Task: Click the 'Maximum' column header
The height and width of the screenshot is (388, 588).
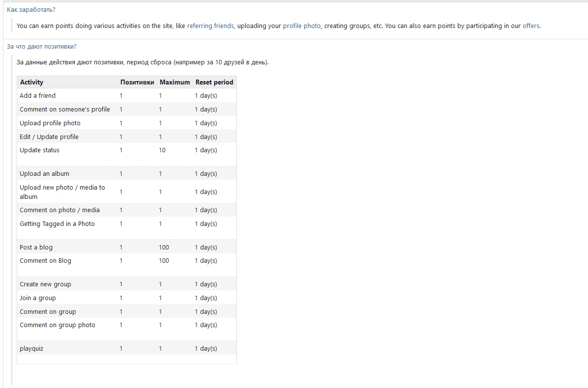Action: [175, 82]
